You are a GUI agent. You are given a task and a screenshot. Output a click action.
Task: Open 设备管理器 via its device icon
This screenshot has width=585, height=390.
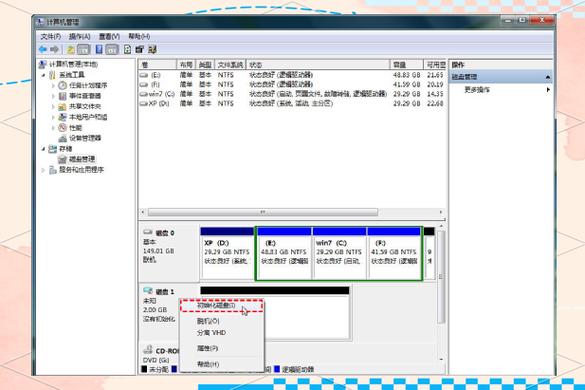63,138
